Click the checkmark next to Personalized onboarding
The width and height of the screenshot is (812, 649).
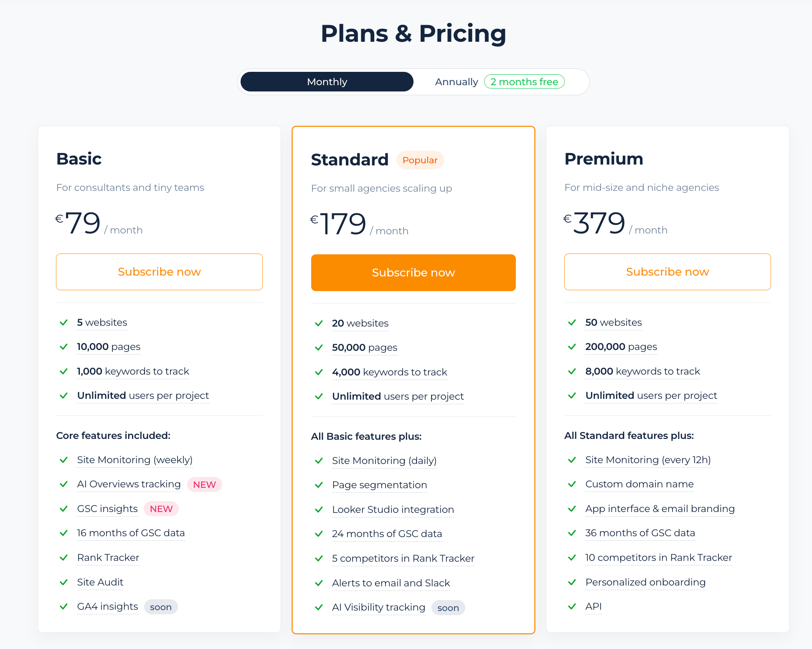[572, 582]
